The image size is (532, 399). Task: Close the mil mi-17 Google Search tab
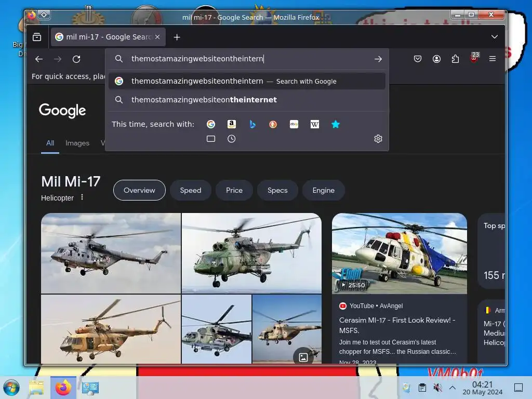click(157, 37)
